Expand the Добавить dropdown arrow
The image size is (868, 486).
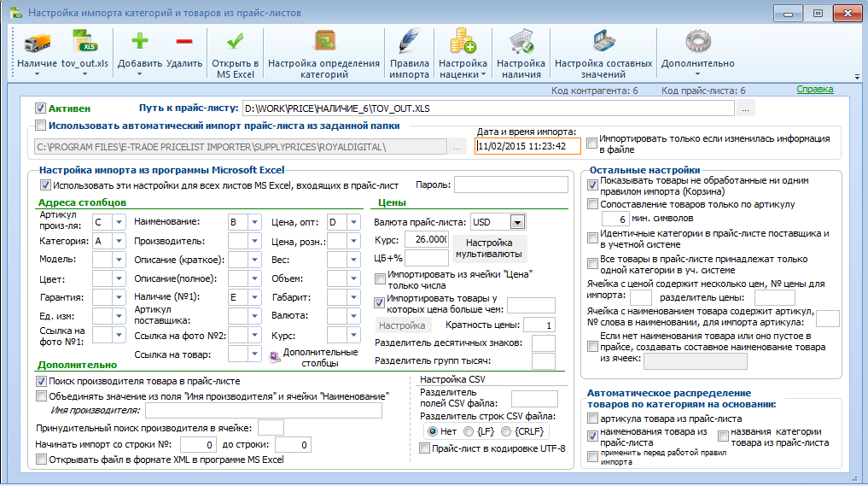tap(139, 74)
